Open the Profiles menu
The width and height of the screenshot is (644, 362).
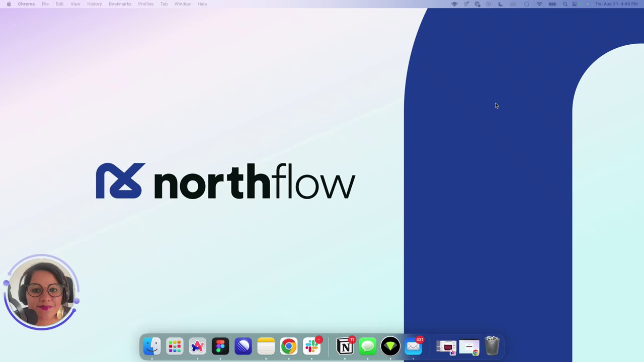coord(146,4)
